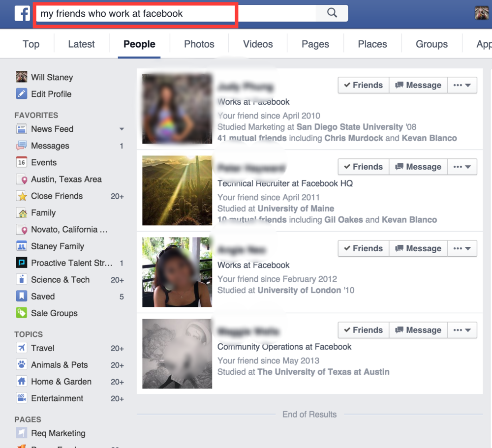Click the search magnifier button

[332, 13]
